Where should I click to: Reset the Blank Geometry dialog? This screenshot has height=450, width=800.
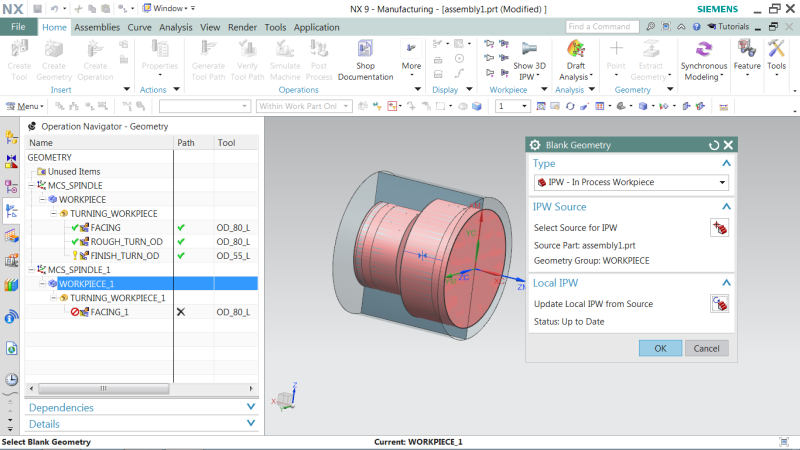point(714,145)
